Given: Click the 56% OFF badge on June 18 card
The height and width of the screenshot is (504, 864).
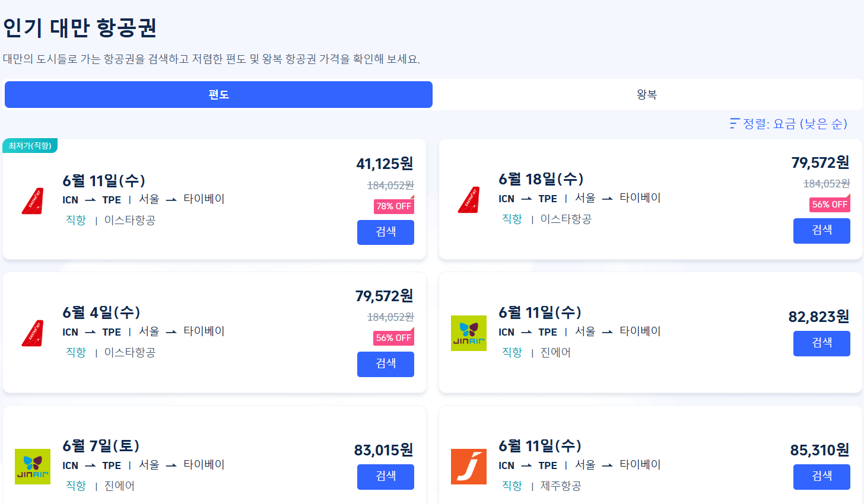Looking at the screenshot, I should (x=830, y=203).
